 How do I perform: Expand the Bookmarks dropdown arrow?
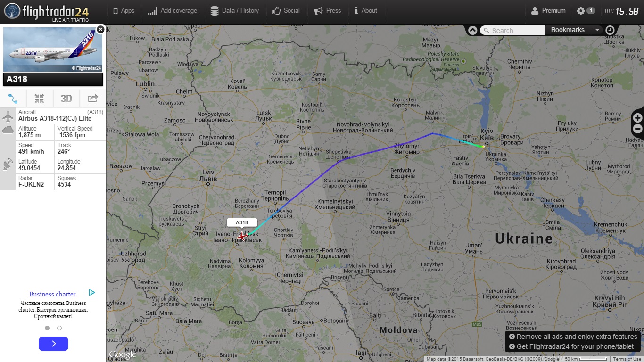[x=597, y=30]
